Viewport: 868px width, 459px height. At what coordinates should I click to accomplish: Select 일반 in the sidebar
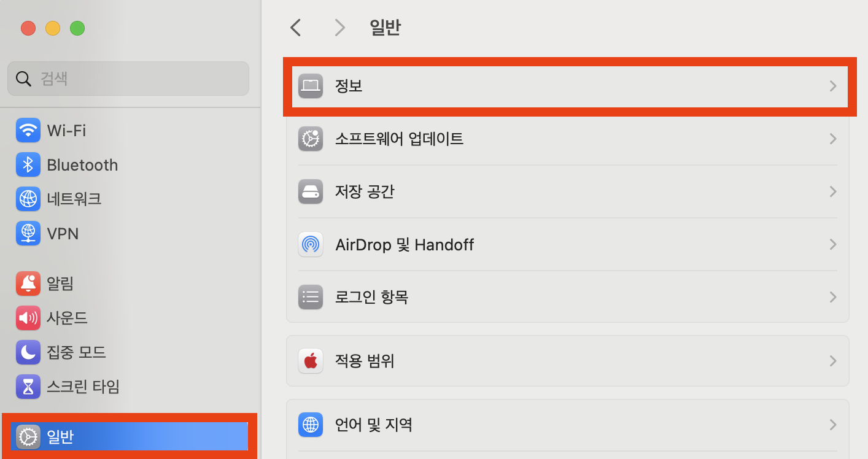130,436
